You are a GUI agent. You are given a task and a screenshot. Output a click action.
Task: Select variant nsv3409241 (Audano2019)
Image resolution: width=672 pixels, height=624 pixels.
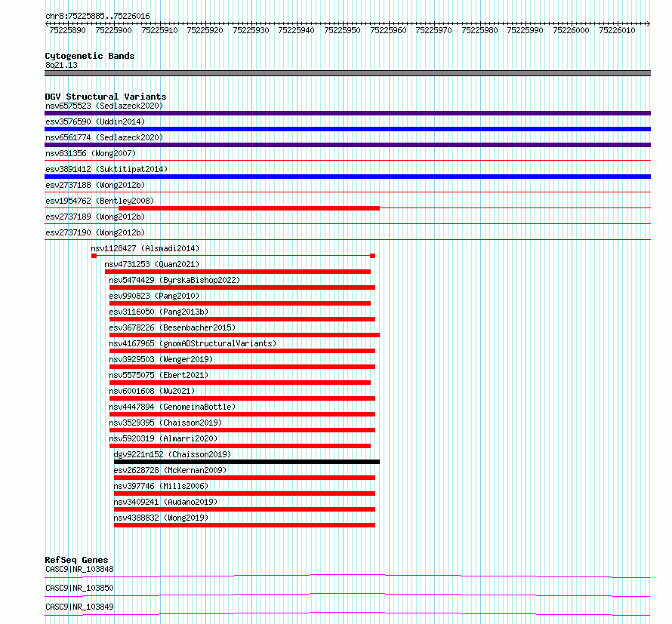[x=165, y=502]
